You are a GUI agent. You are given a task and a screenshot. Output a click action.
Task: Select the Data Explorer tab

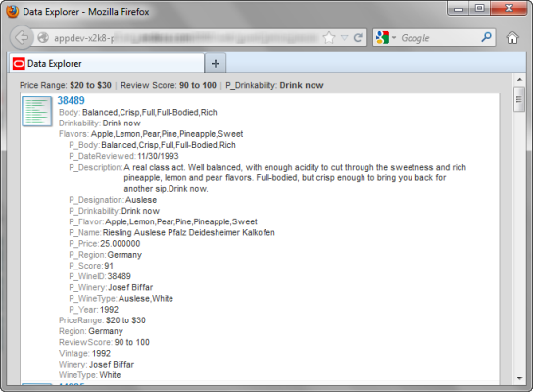tap(107, 64)
